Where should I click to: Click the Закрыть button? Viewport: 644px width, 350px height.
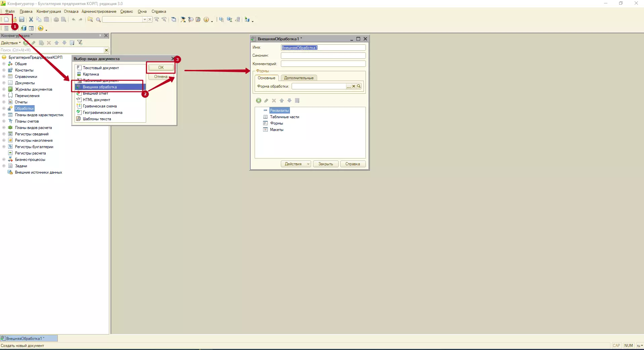coord(326,164)
